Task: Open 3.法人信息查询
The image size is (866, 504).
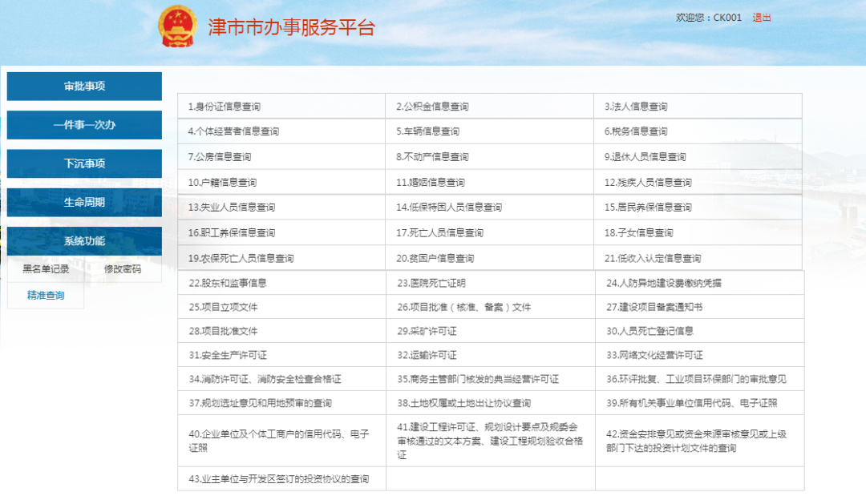Action: click(636, 107)
